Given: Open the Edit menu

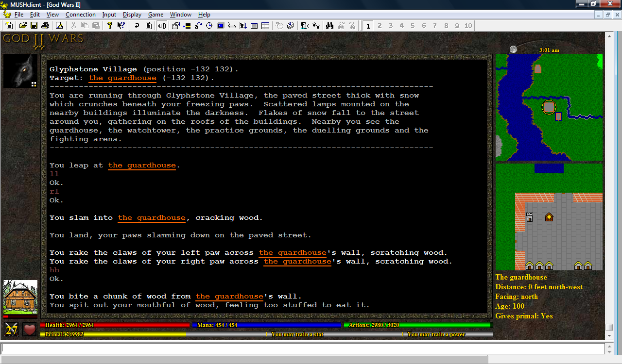Looking at the screenshot, I should [35, 15].
